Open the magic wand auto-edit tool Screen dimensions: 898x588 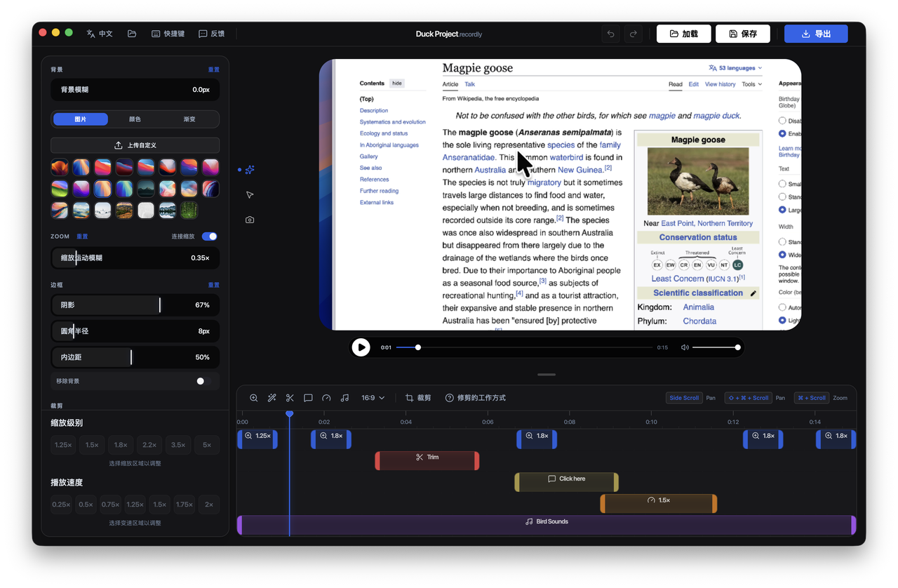272,397
